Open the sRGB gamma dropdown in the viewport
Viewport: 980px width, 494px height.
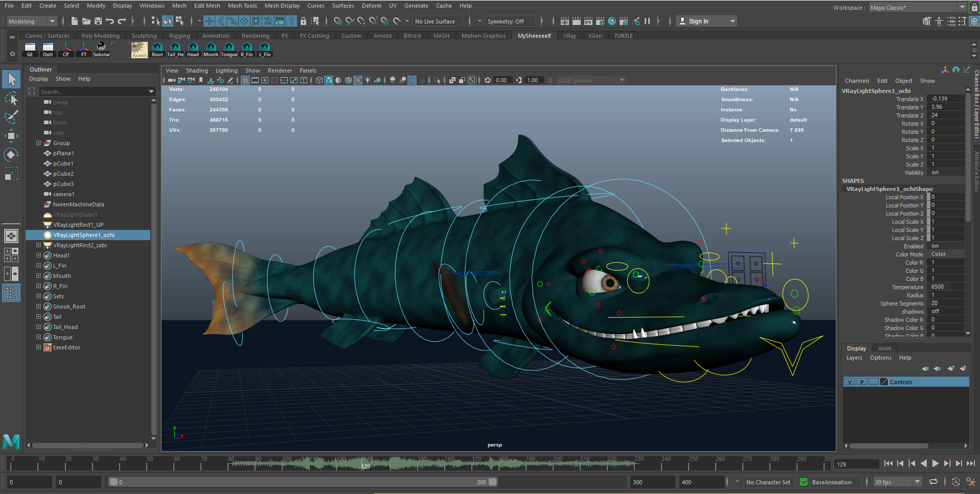(x=622, y=80)
